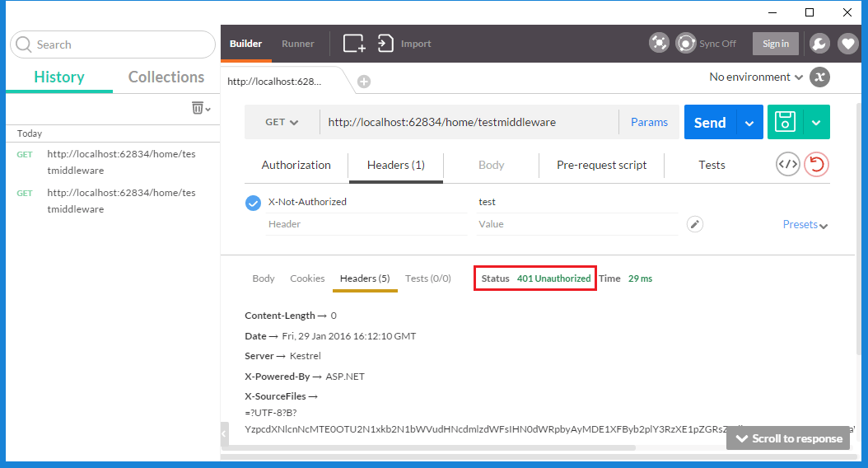The width and height of the screenshot is (868, 468).
Task: Click the Import icon
Action: pos(385,43)
